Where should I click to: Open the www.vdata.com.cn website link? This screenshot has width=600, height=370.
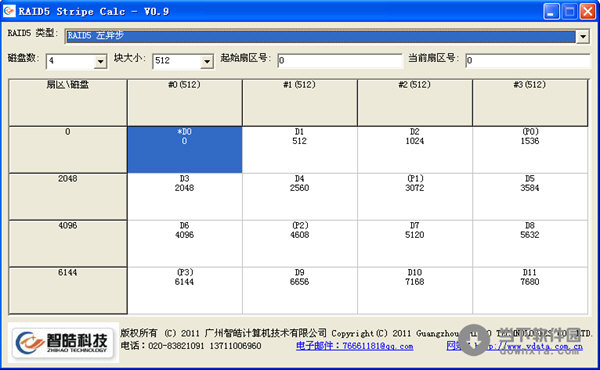click(514, 346)
